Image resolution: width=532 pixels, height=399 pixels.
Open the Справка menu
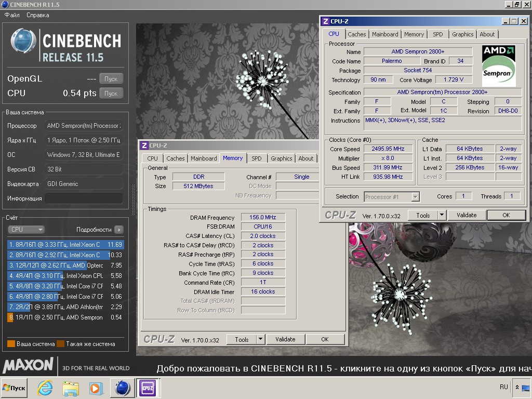pyautogui.click(x=37, y=15)
